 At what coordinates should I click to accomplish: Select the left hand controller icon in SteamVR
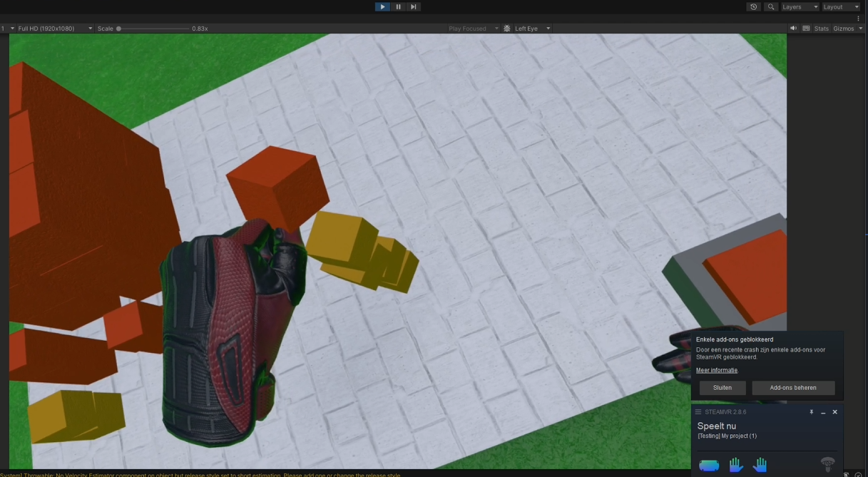click(736, 464)
